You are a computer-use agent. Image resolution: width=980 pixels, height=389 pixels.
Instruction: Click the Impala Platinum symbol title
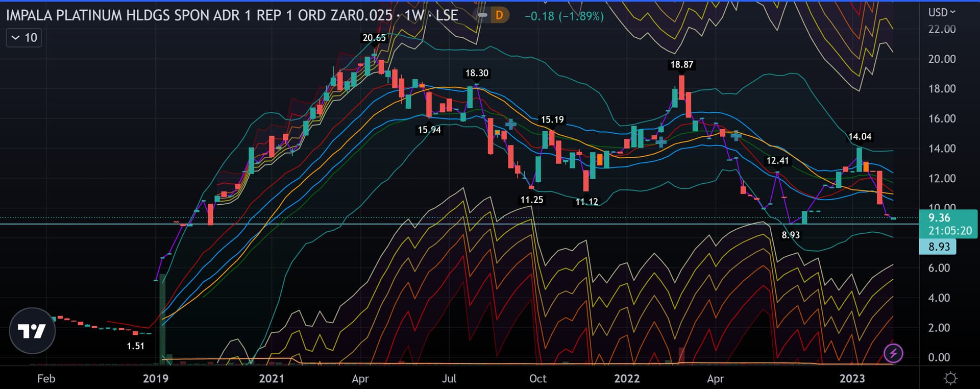pyautogui.click(x=199, y=15)
